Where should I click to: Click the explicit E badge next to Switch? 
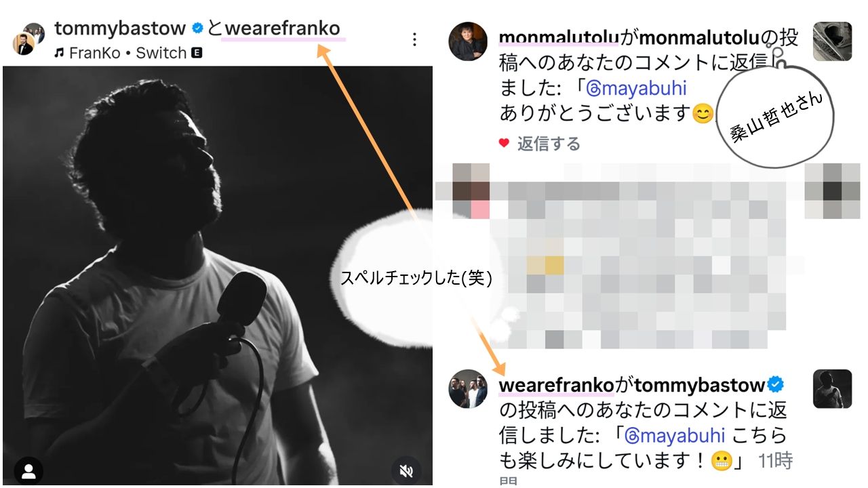[197, 53]
